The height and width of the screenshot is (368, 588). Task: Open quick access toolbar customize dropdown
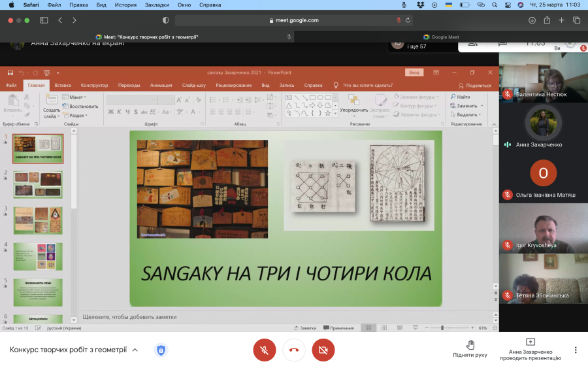coord(57,73)
